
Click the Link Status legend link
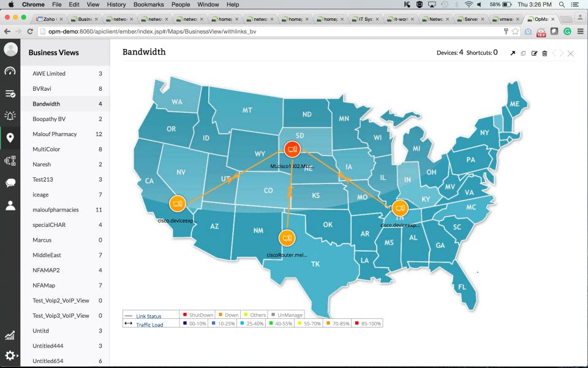pos(148,316)
